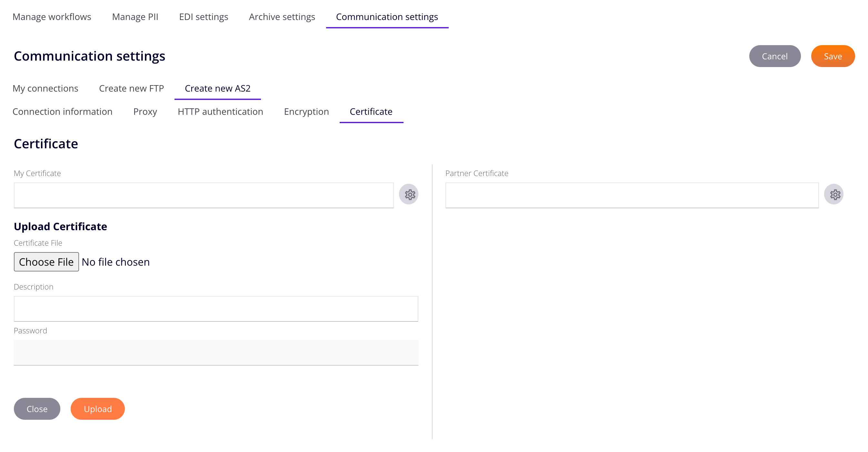The image size is (868, 452).
Task: Select the Encryption settings tab
Action: tap(306, 112)
